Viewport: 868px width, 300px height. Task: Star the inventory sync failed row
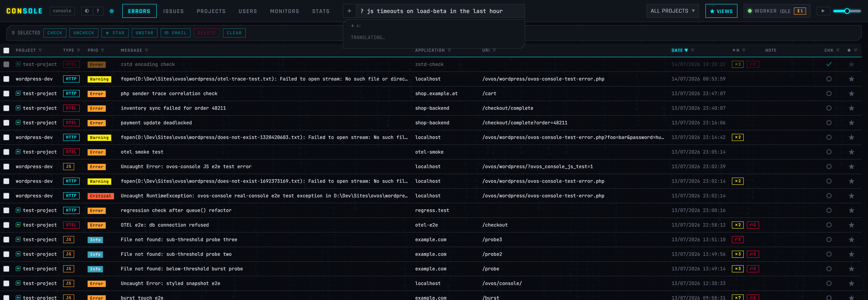point(851,108)
